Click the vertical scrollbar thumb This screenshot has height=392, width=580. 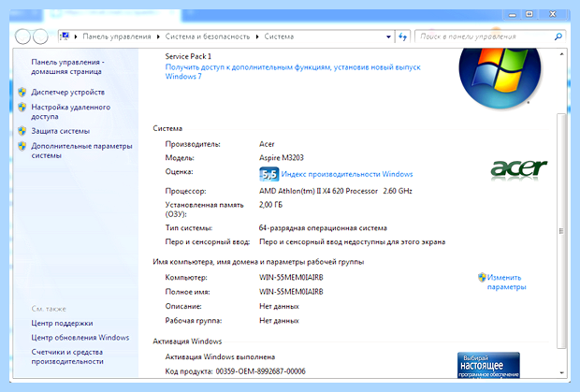click(561, 231)
